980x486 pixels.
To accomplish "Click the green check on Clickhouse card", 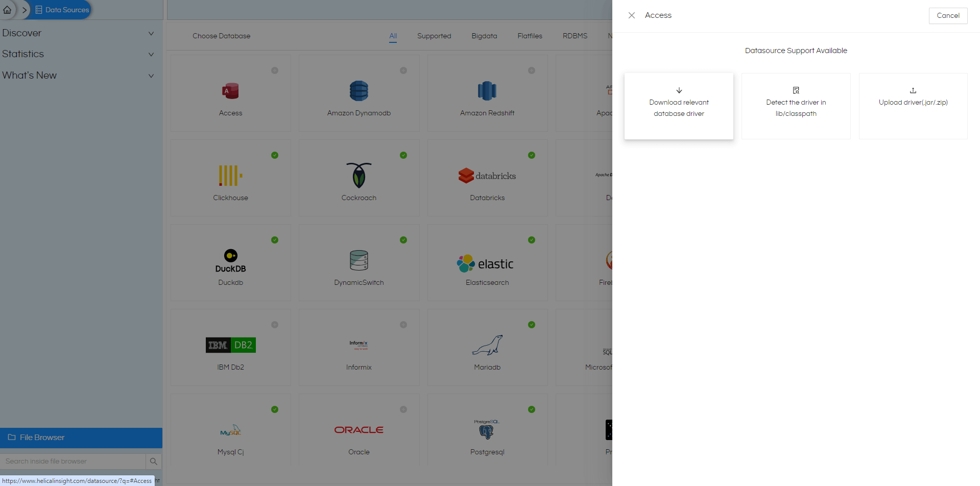I will [275, 155].
